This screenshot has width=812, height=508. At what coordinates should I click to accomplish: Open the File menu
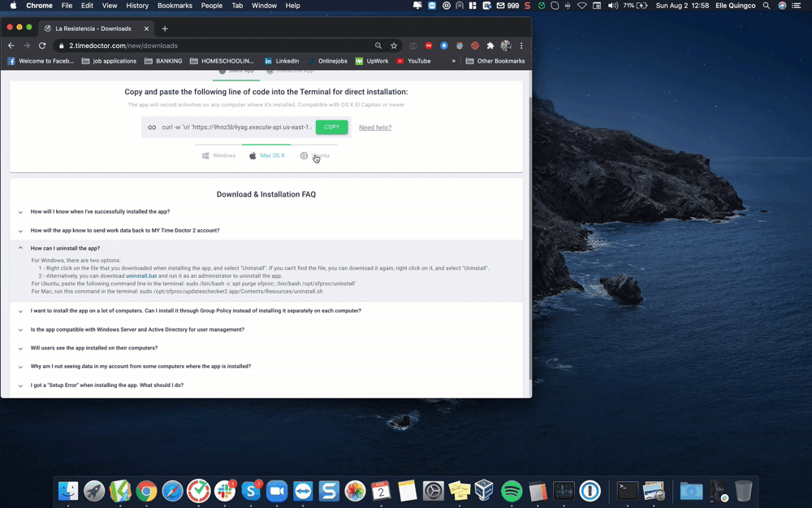click(67, 6)
